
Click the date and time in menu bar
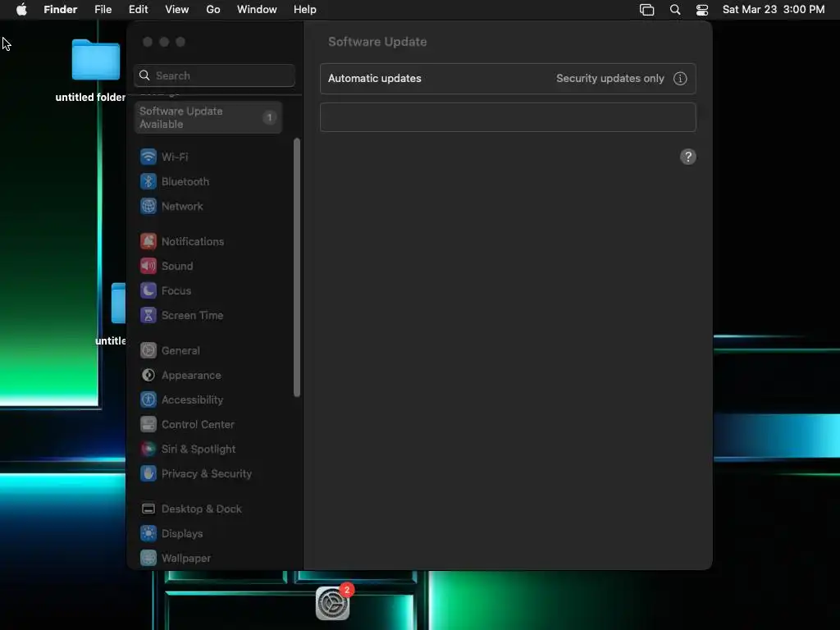[x=774, y=10]
